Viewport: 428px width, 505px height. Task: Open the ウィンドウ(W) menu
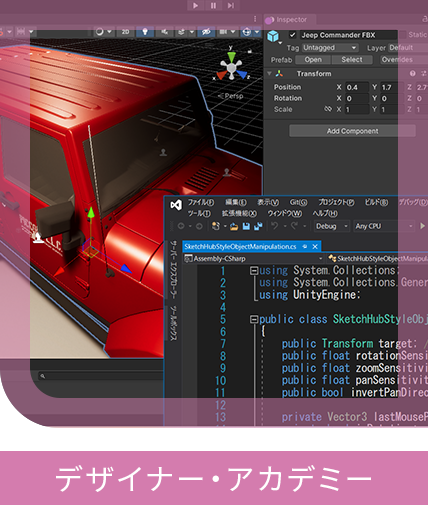point(285,213)
